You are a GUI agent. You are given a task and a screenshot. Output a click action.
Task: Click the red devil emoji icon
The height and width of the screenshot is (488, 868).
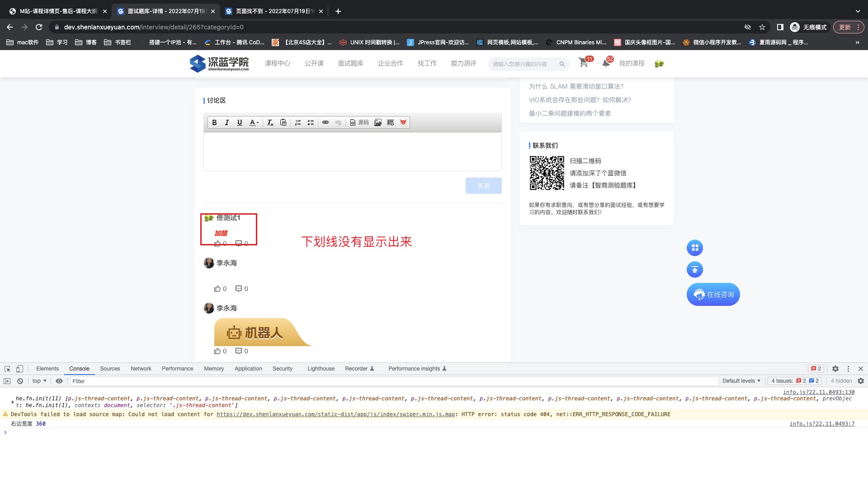click(403, 122)
